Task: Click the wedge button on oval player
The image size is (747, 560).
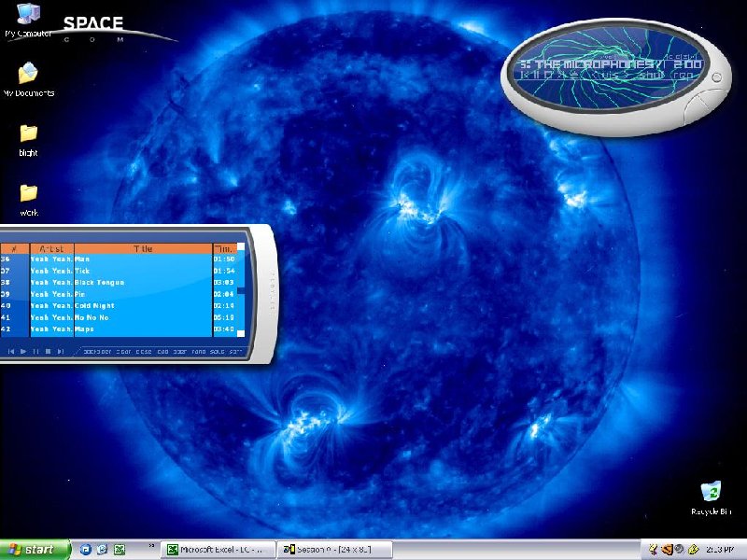Action: pyautogui.click(x=696, y=109)
